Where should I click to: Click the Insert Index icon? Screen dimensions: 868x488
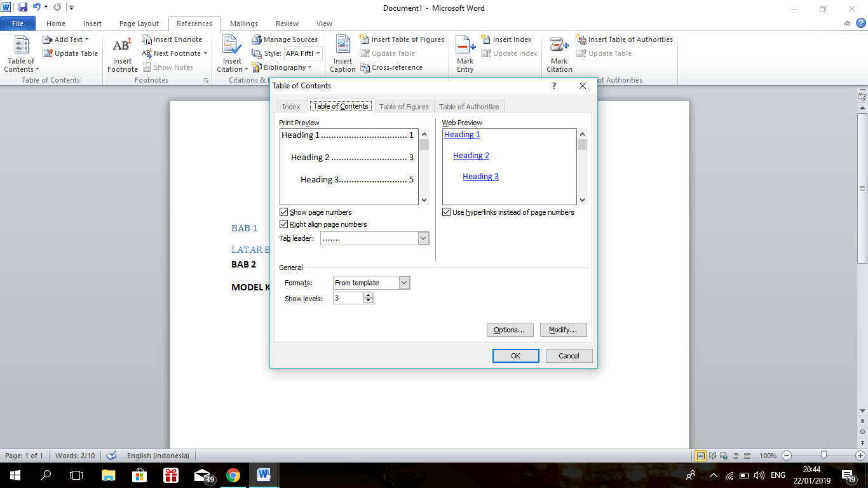coord(486,39)
